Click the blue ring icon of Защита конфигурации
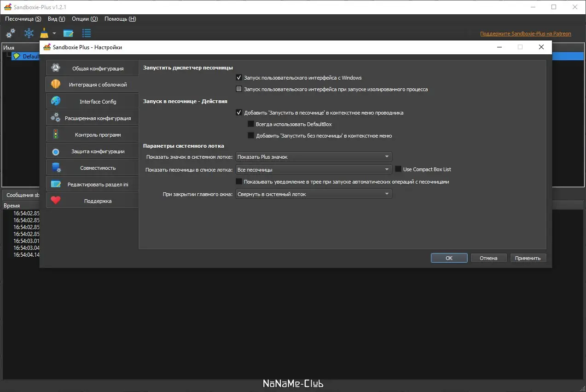The image size is (586, 392). (x=56, y=151)
